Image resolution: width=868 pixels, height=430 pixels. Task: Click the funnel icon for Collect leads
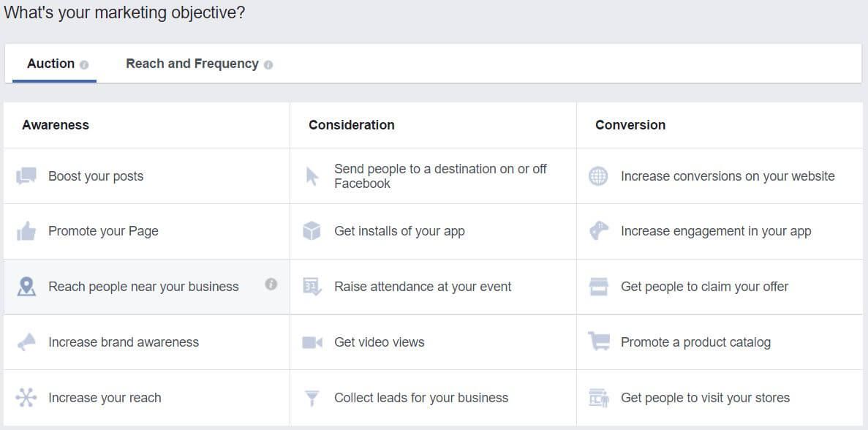[312, 398]
